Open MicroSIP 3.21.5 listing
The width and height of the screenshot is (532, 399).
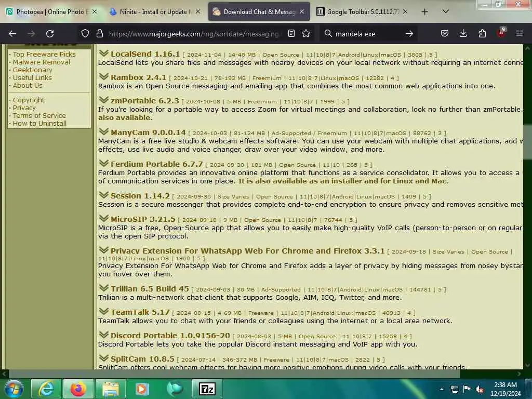(143, 219)
